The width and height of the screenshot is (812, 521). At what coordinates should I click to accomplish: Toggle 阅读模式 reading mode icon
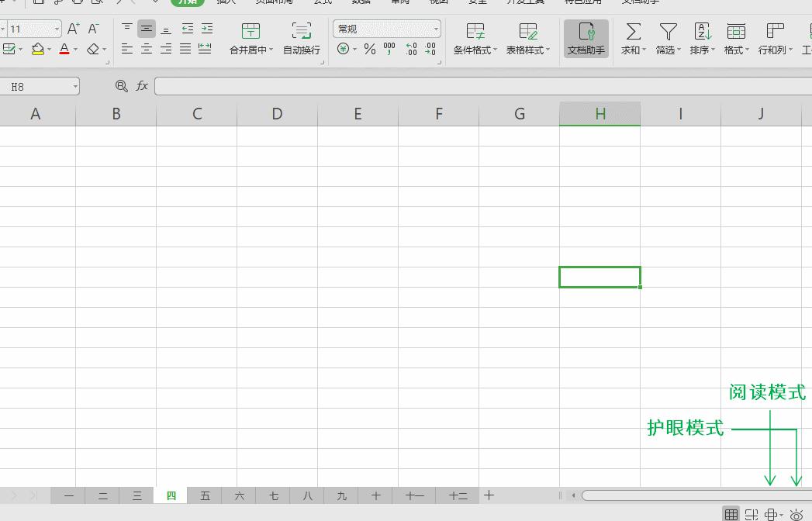click(771, 514)
